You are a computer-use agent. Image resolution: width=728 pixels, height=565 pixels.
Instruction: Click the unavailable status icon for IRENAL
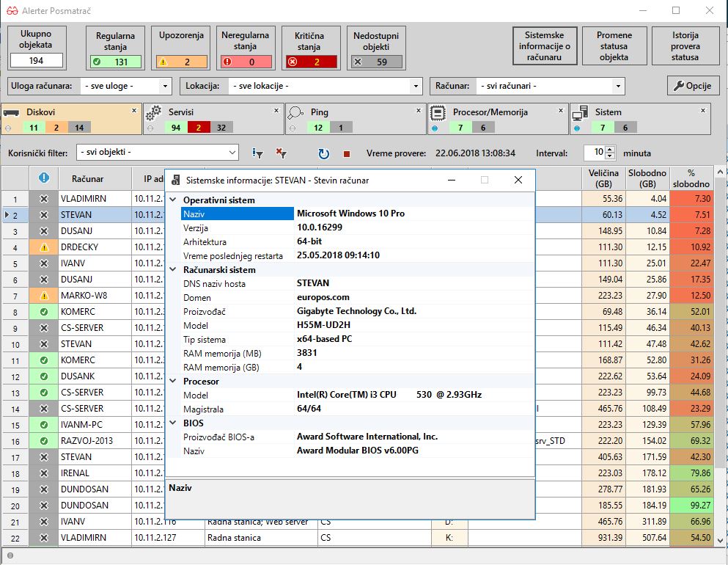click(x=44, y=473)
